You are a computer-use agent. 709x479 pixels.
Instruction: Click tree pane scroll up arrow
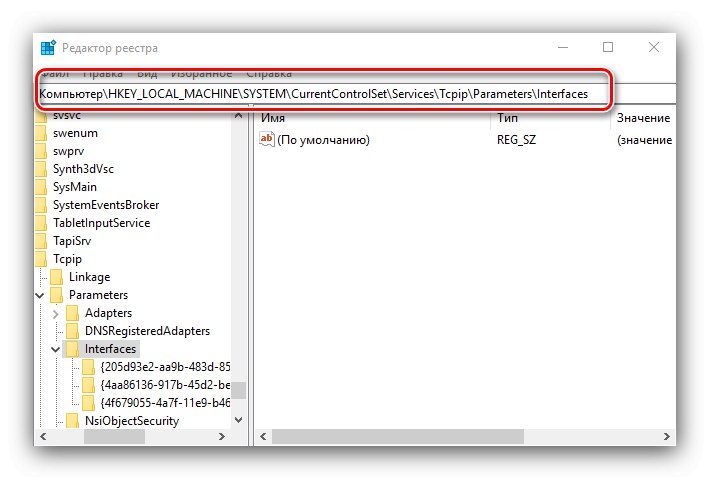(238, 115)
